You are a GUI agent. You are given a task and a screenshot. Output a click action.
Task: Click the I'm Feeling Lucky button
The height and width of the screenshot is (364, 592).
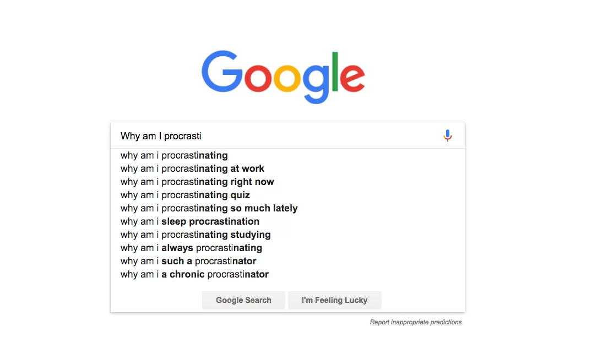334,300
